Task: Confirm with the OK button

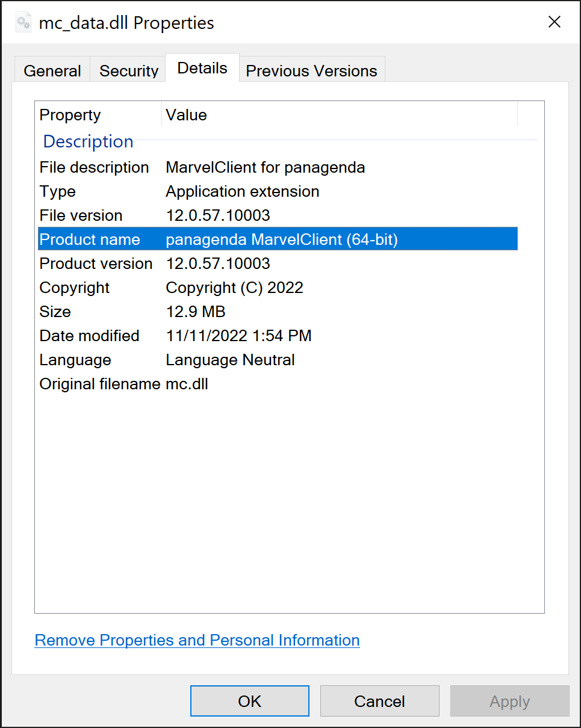Action: point(250,701)
